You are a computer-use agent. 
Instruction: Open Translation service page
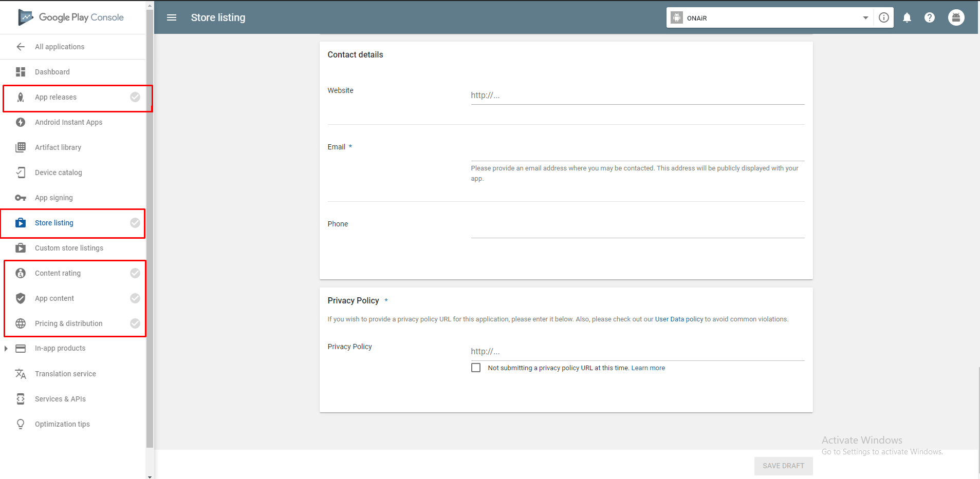[x=66, y=374]
